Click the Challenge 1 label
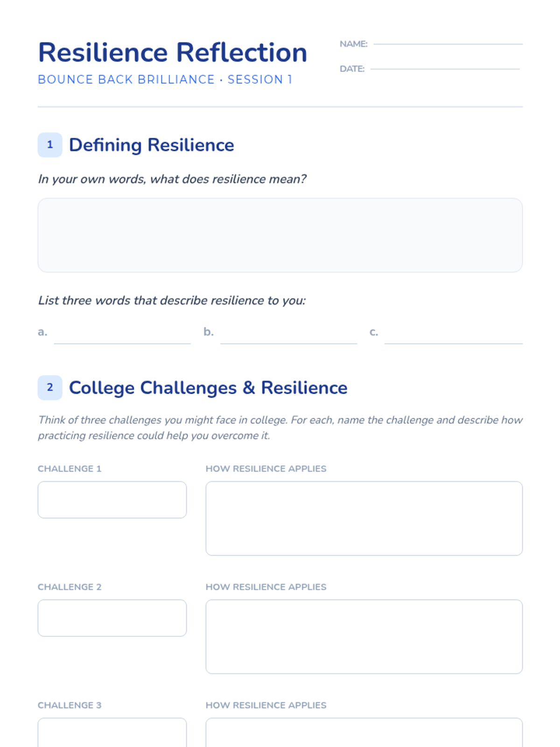Image resolution: width=560 pixels, height=747 pixels. click(70, 468)
